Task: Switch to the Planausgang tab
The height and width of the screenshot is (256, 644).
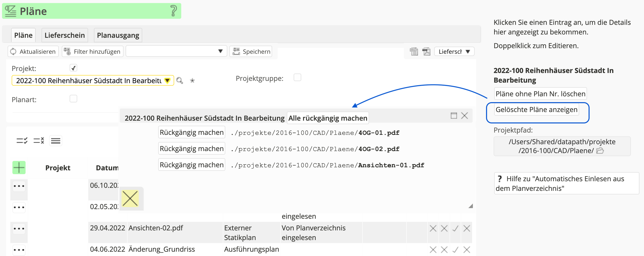Action: 118,35
